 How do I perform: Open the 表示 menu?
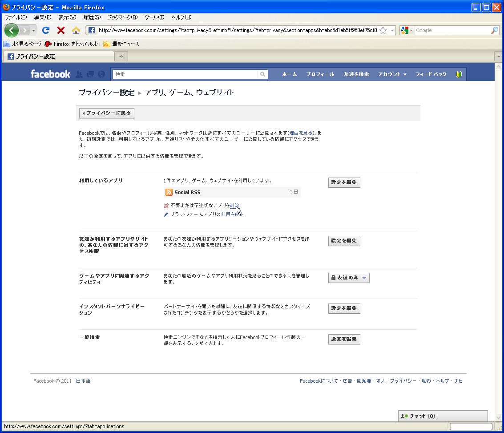click(67, 17)
